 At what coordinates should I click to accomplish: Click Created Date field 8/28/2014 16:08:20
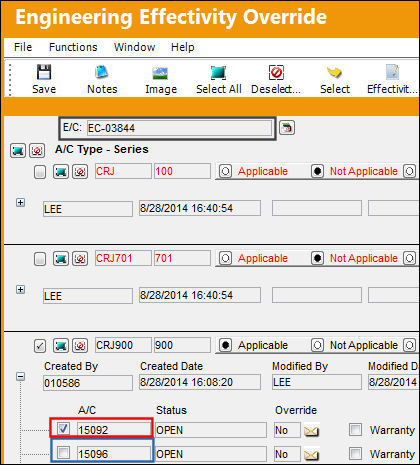200,382
